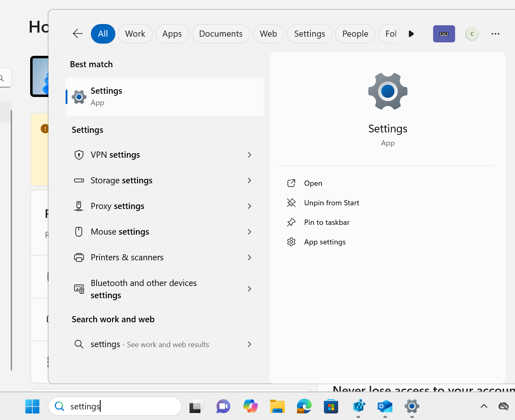The image size is (515, 420).
Task: Switch to the Work filter tab
Action: [135, 34]
